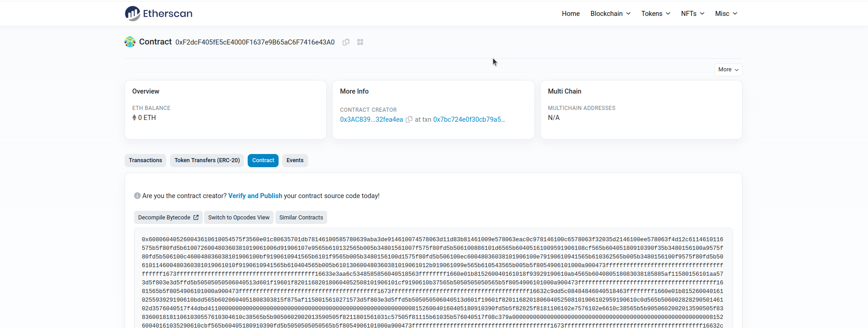This screenshot has width=868, height=328.
Task: Click the full contract address text
Action: pos(255,42)
